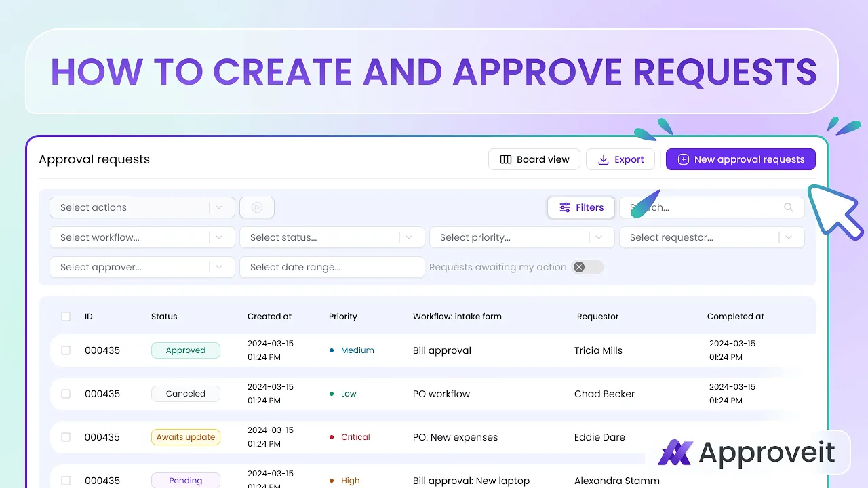Viewport: 868px width, 488px height.
Task: Open the Select requestor dropdown
Action: coord(712,237)
